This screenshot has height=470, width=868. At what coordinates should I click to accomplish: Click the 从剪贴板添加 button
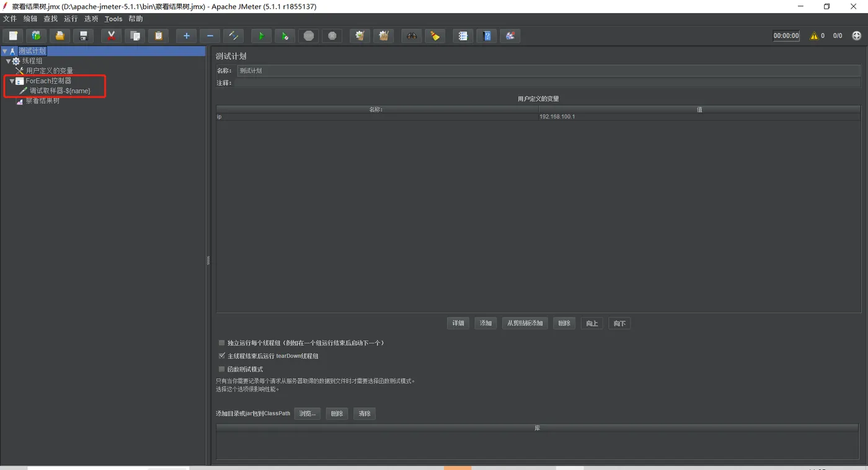525,323
